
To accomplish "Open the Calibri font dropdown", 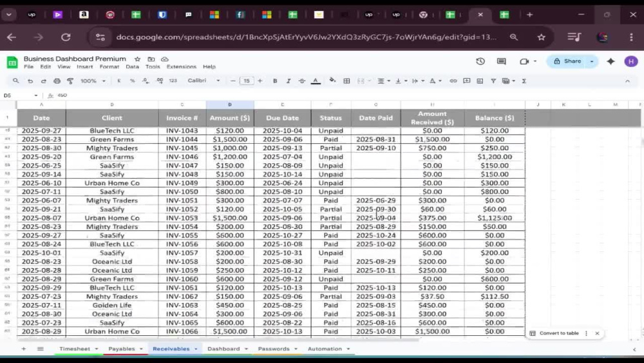I will 204,81.
